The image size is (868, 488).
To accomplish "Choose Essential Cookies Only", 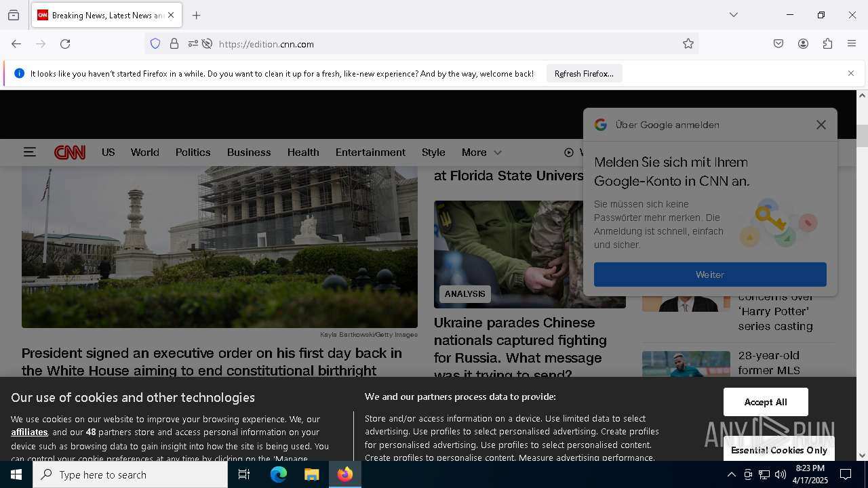I will tap(778, 450).
